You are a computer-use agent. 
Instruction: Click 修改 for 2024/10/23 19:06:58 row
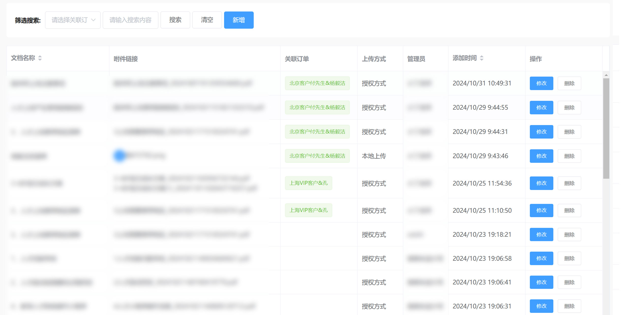click(541, 259)
